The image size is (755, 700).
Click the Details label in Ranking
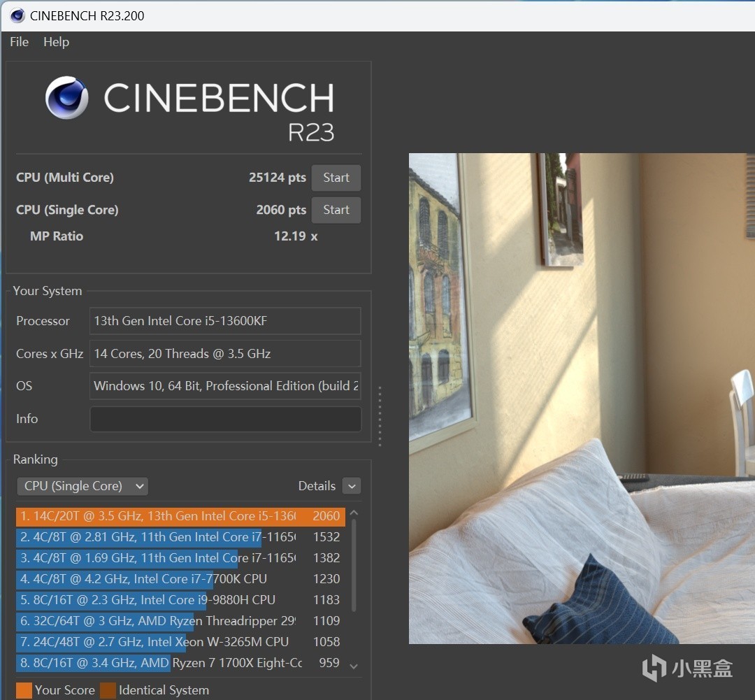click(317, 486)
